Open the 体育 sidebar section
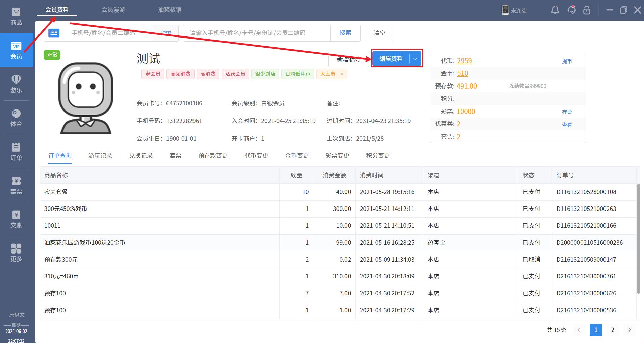 pyautogui.click(x=16, y=118)
